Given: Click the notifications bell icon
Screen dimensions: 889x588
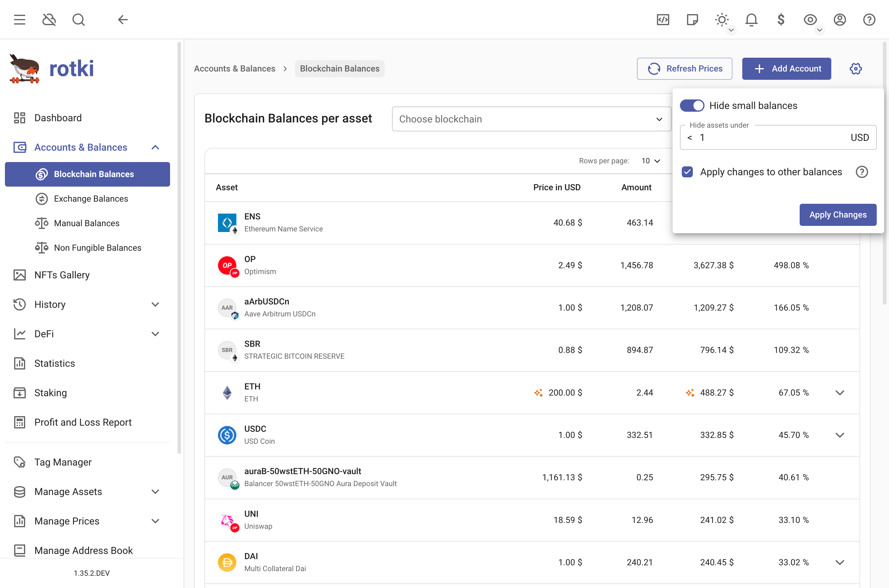Looking at the screenshot, I should tap(751, 19).
